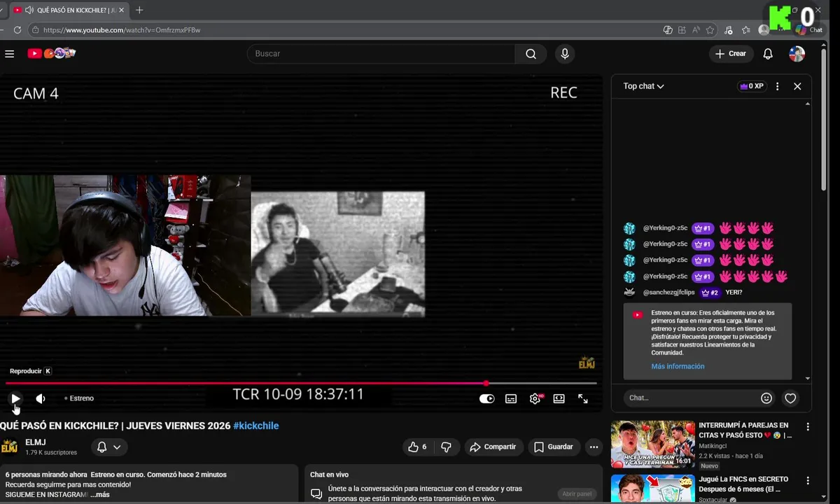Close the live chat panel
This screenshot has width=840, height=504.
[797, 86]
